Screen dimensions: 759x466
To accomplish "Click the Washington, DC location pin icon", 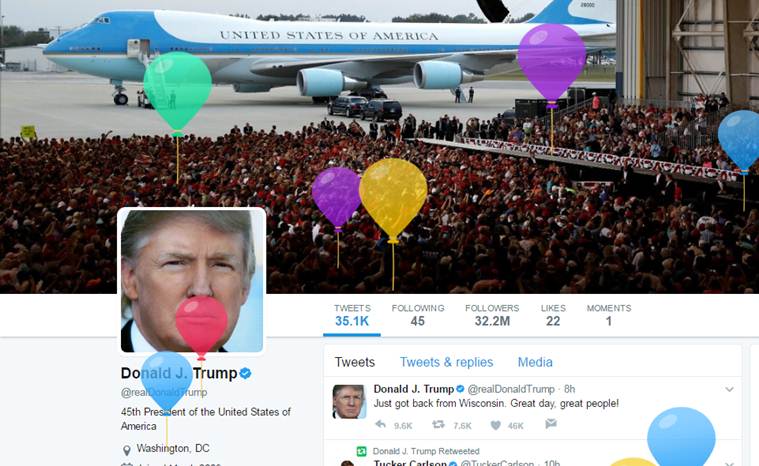I will pos(127,450).
